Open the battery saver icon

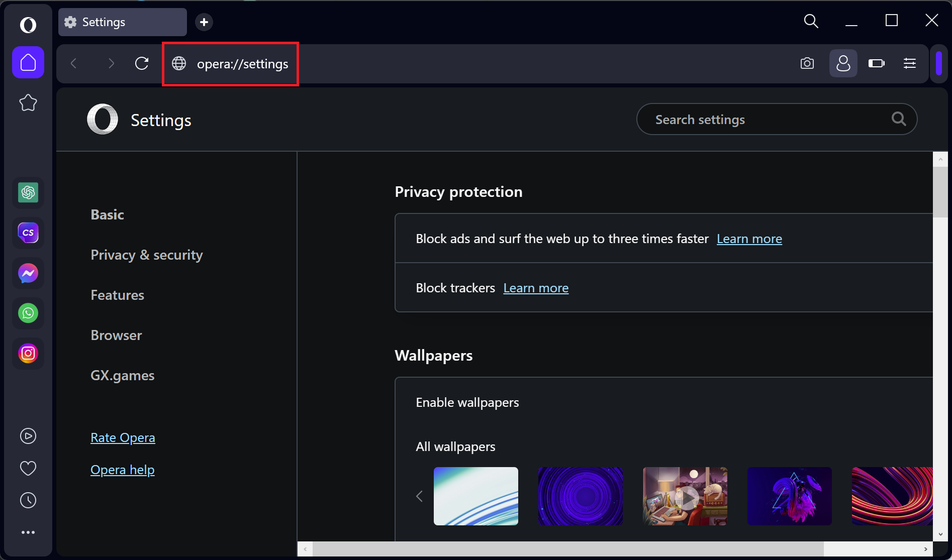(x=876, y=63)
